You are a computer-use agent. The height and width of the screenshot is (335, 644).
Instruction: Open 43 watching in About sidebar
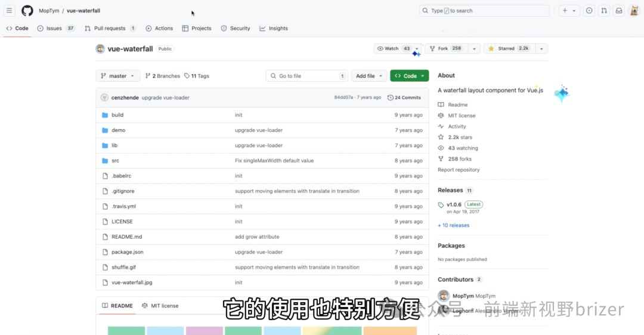(x=458, y=148)
